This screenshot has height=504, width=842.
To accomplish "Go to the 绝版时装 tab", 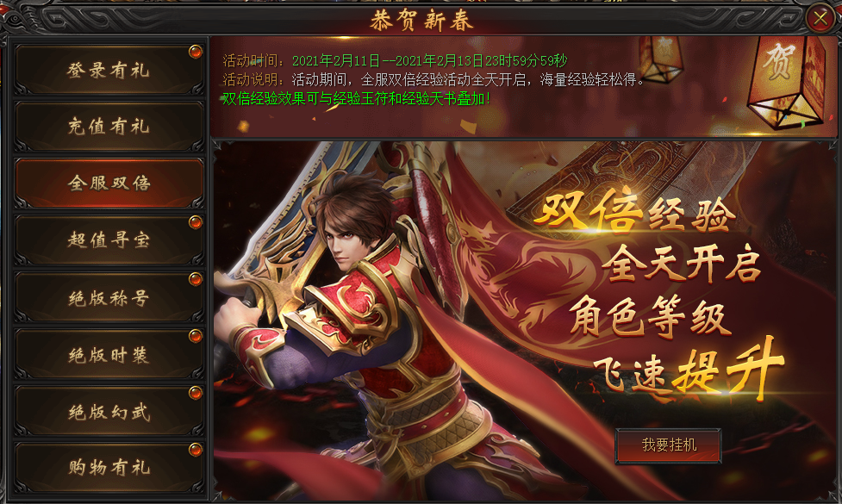I will pyautogui.click(x=109, y=355).
